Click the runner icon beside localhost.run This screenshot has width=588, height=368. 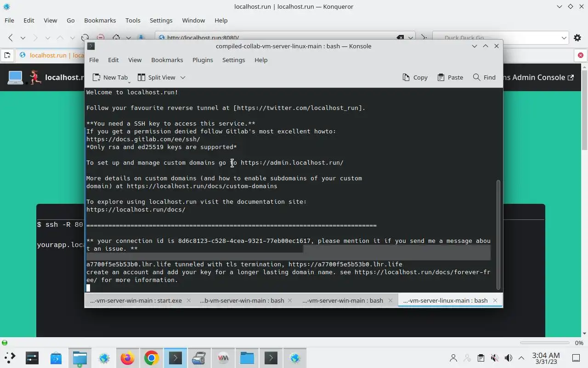pos(35,77)
